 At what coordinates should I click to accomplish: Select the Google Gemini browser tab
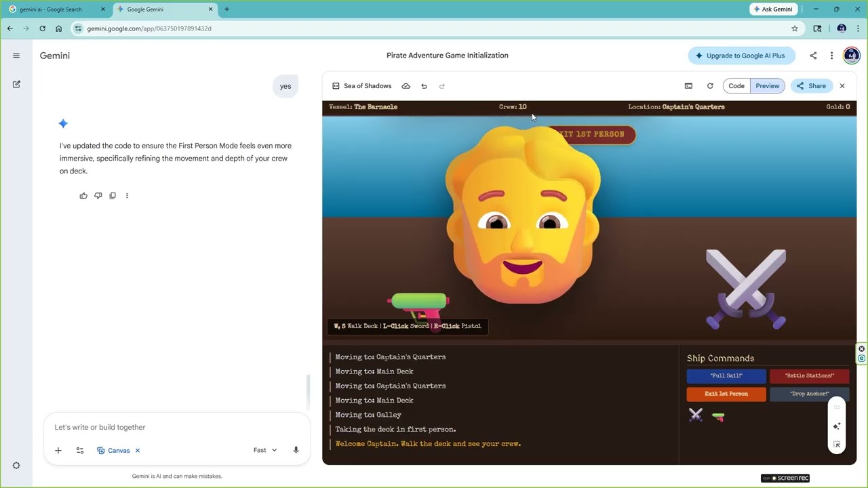tap(163, 9)
